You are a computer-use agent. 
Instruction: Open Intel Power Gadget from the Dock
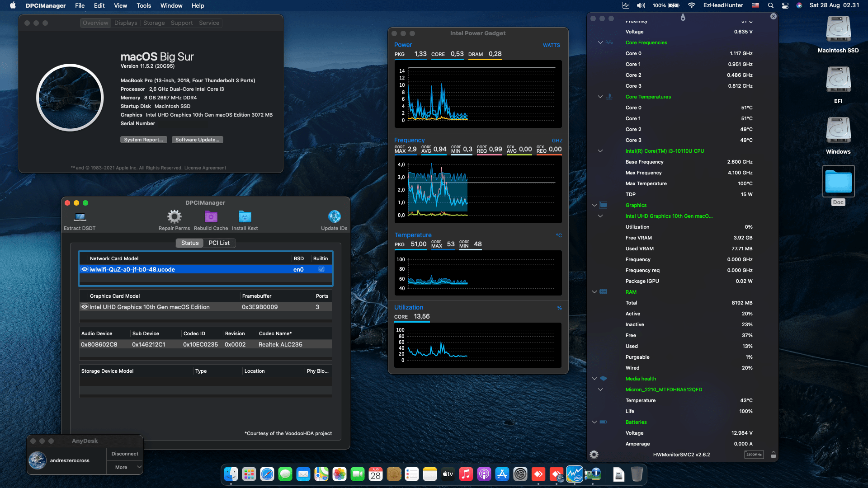(x=574, y=474)
